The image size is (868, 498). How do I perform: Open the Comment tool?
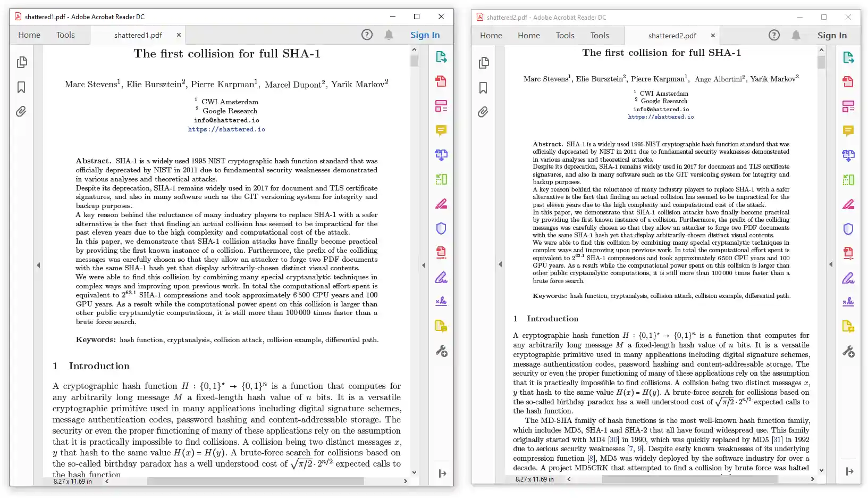pyautogui.click(x=441, y=131)
